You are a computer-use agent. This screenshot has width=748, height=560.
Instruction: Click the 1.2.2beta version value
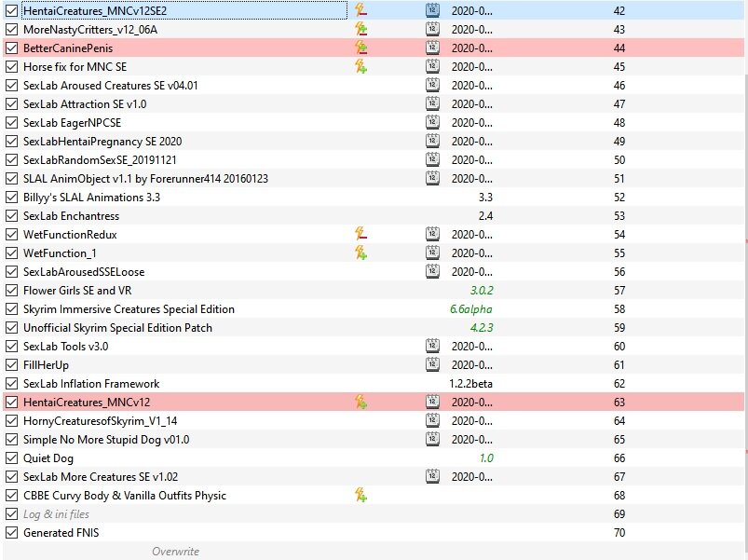coord(470,383)
